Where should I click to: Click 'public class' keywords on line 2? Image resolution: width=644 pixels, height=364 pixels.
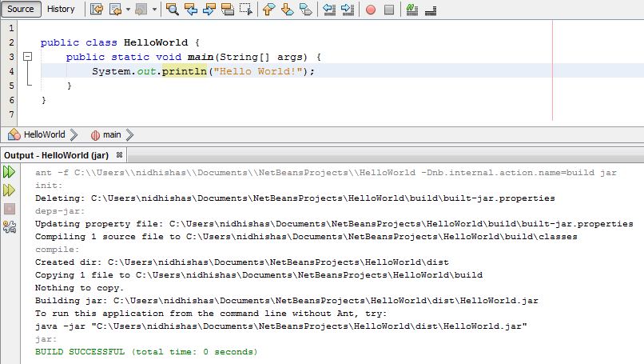[79, 42]
